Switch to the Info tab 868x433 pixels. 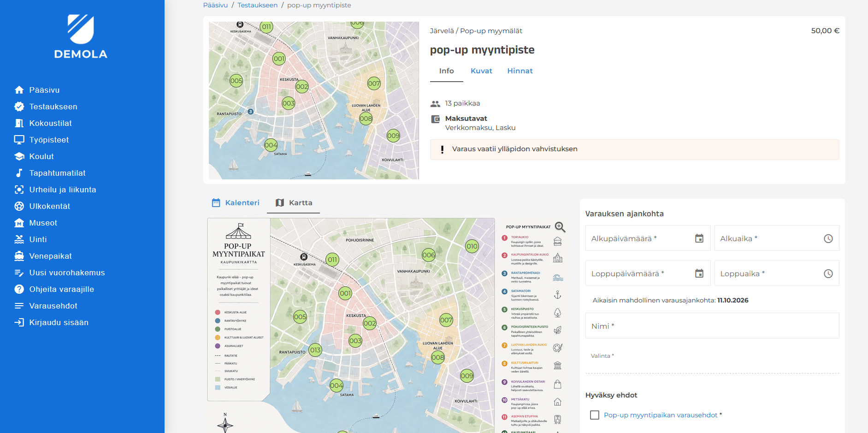446,71
